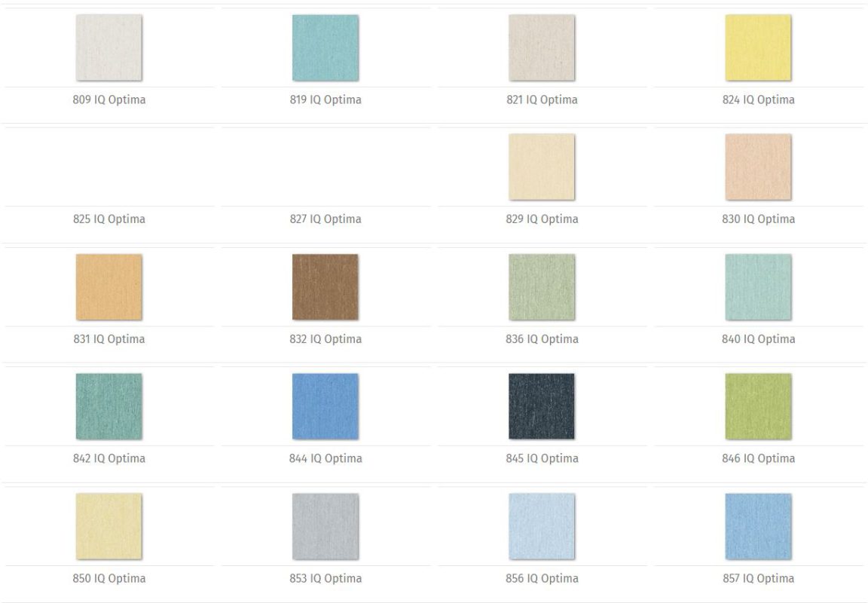The image size is (868, 603).
Task: Select the cream 829 IQ Optima swatch
Action: pyautogui.click(x=541, y=167)
